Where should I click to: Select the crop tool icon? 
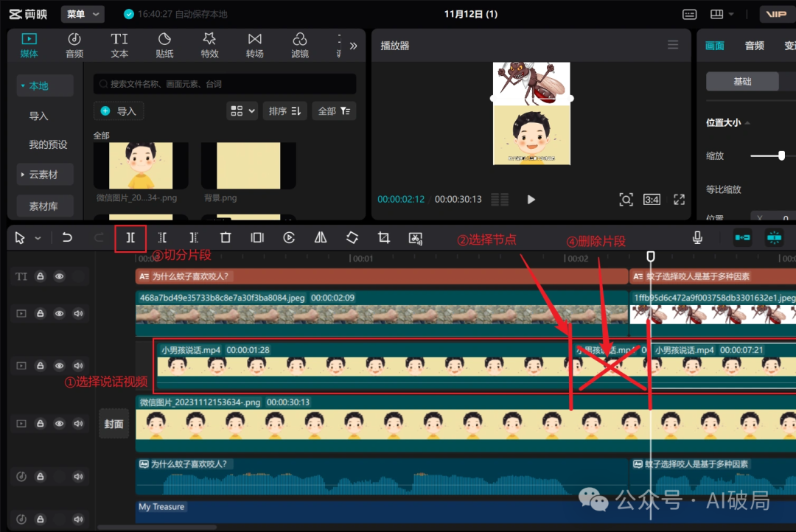[x=384, y=237]
